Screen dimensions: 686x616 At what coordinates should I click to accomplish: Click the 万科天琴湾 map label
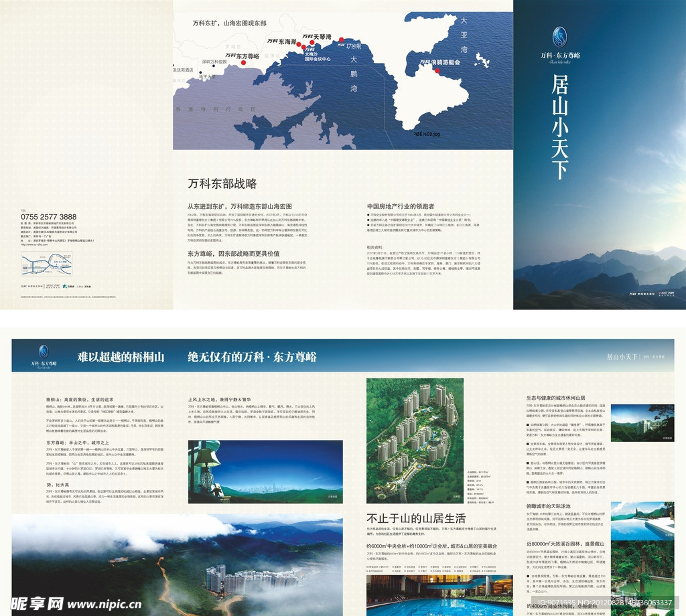[x=316, y=37]
